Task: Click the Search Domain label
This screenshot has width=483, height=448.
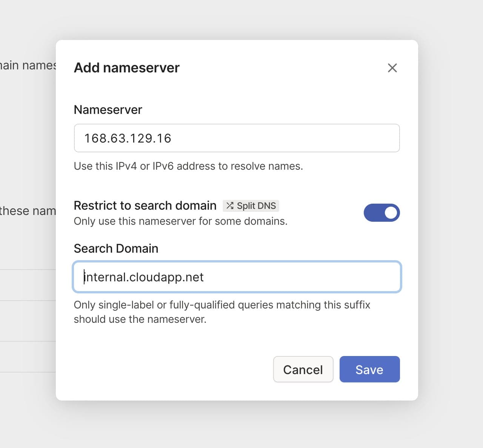Action: click(116, 248)
